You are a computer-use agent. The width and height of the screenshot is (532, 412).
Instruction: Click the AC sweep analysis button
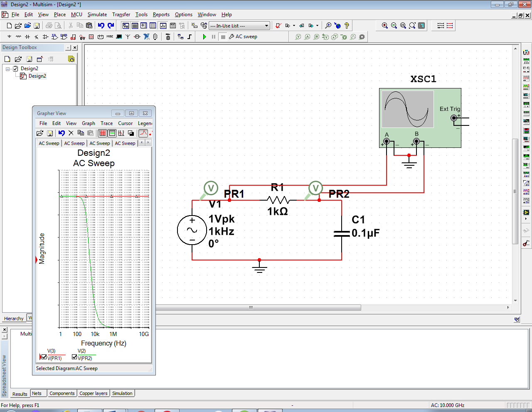point(243,37)
